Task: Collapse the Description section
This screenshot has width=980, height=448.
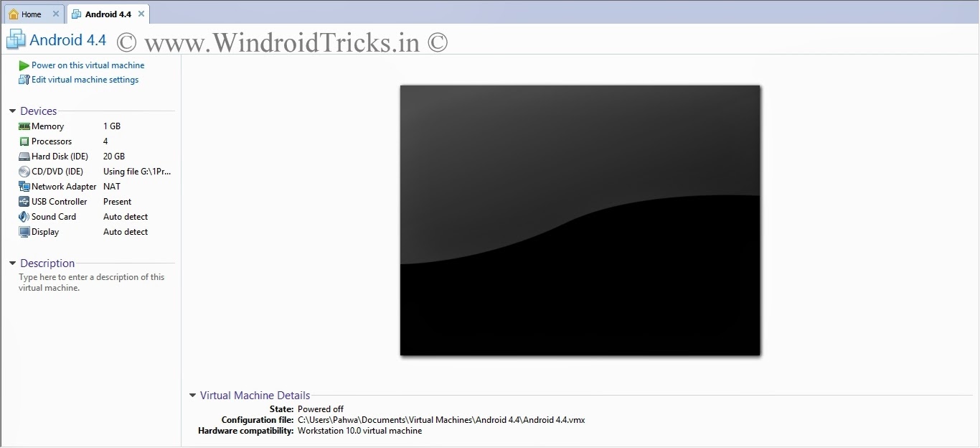Action: coord(11,263)
